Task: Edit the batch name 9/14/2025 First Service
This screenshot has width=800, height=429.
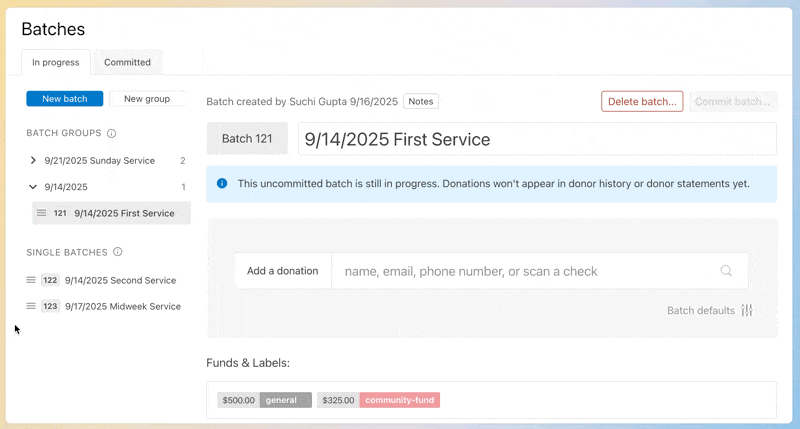Action: coord(536,139)
